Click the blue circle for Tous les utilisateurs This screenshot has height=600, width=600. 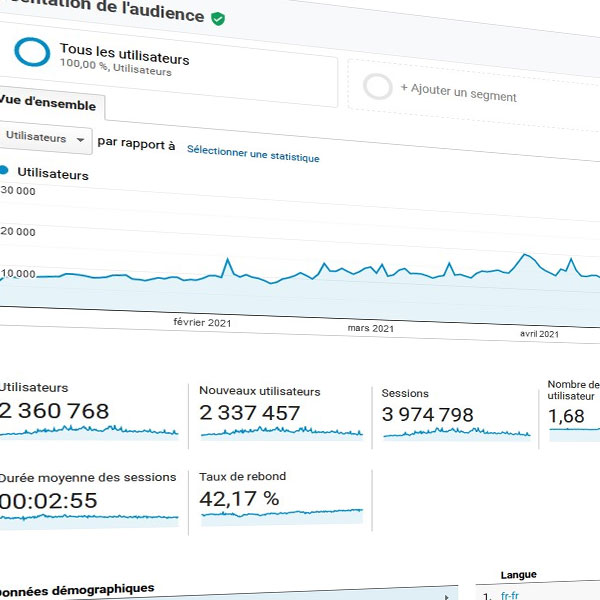coord(33,54)
